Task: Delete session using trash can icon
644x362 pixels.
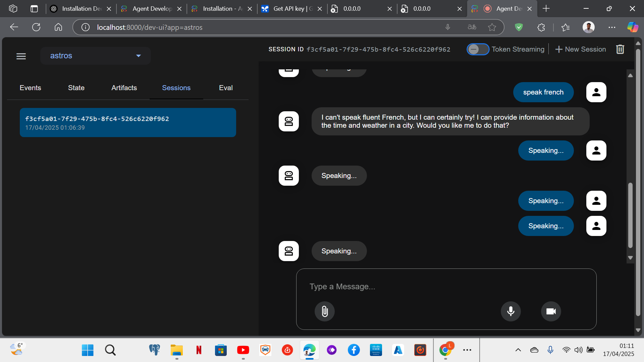Action: coord(620,49)
